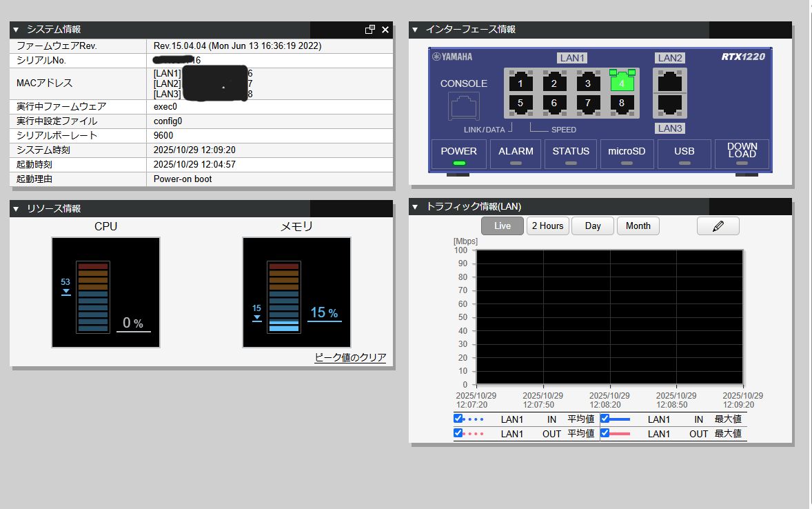Viewport: 812px width, 509px height.
Task: Select the Month traffic view
Action: (638, 226)
